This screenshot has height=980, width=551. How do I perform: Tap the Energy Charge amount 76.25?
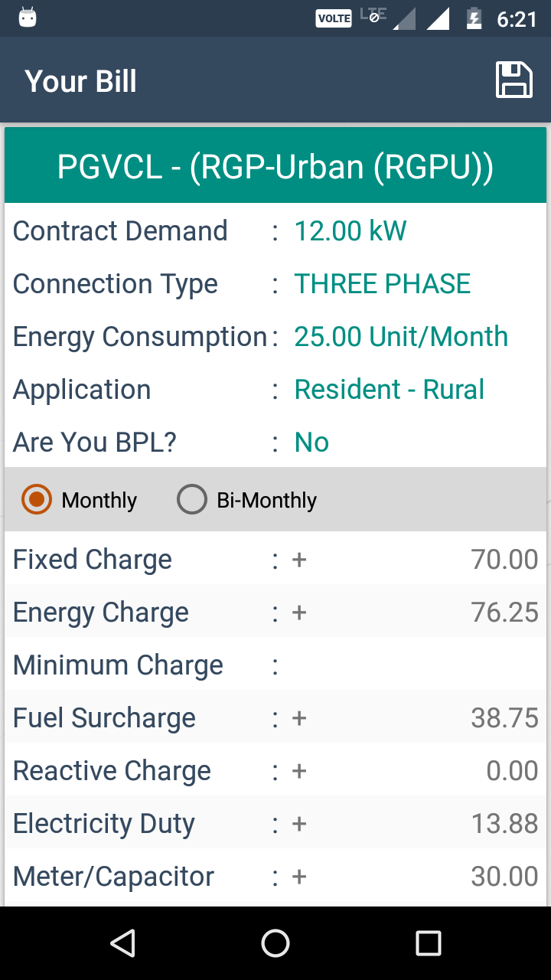pos(505,612)
